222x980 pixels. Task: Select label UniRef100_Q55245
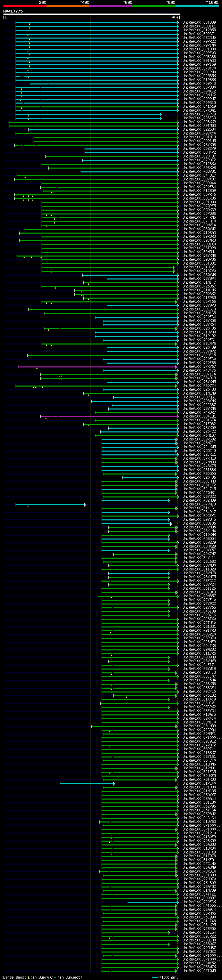pos(199,451)
